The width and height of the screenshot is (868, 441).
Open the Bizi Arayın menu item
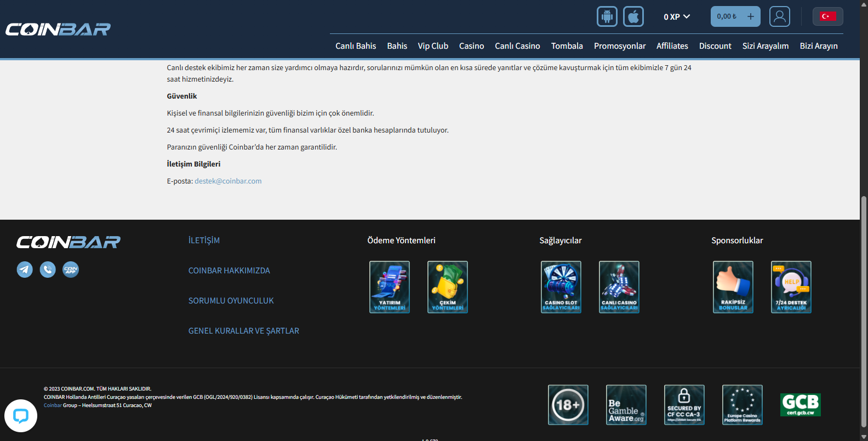(819, 46)
